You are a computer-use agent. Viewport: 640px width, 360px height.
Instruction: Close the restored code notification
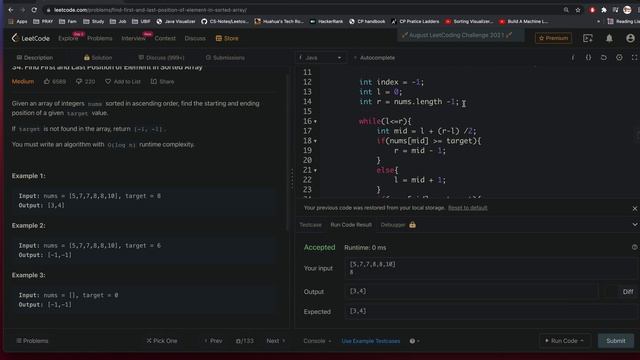pos(635,209)
